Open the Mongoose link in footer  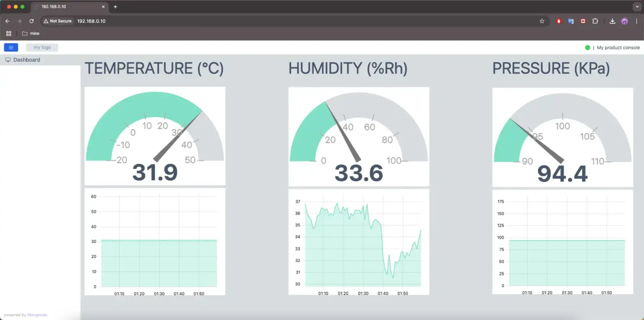point(37,315)
